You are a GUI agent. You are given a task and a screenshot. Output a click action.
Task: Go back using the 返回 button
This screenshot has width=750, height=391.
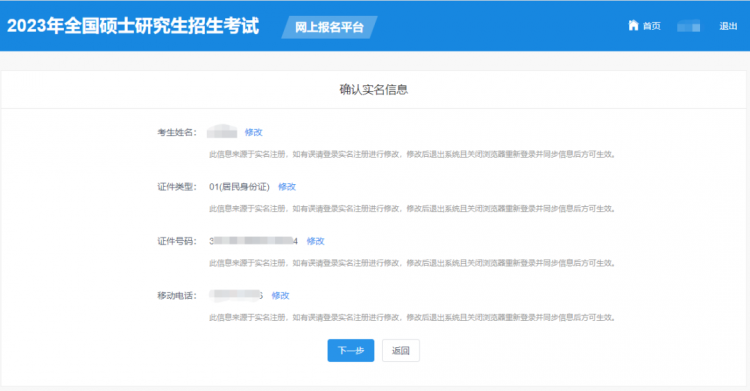pos(401,350)
